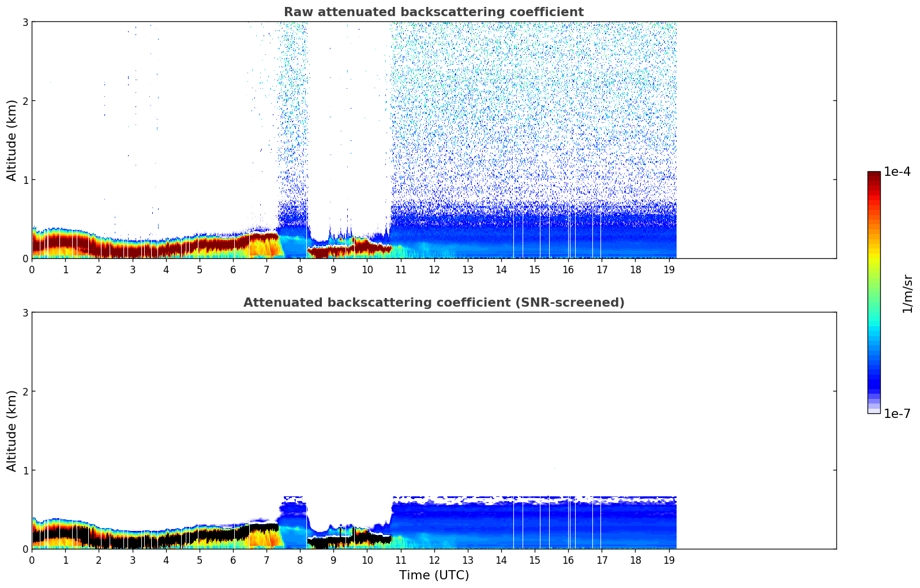Select hour 12 tick on bottom time axis
Image resolution: width=920 pixels, height=588 pixels.
(x=434, y=560)
